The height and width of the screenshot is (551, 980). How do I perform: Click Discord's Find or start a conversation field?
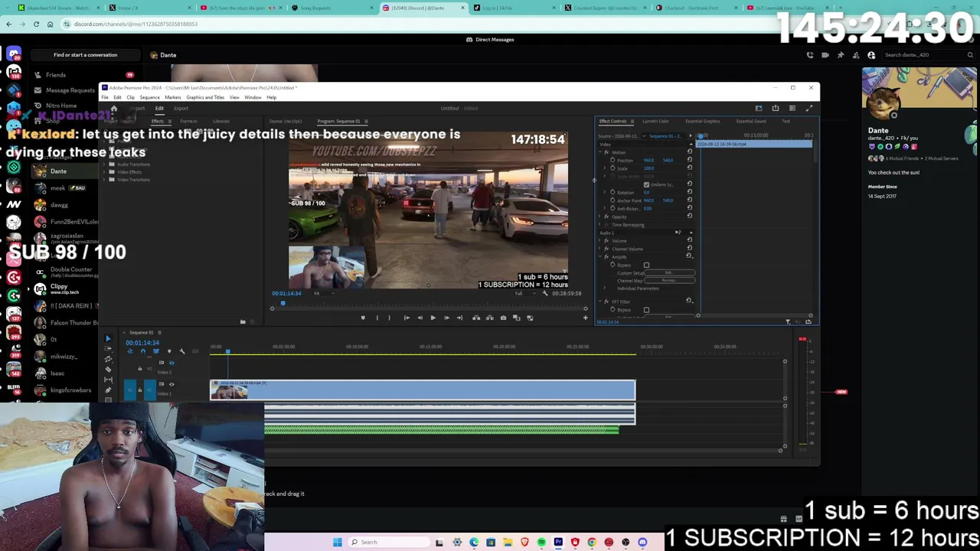tap(86, 55)
